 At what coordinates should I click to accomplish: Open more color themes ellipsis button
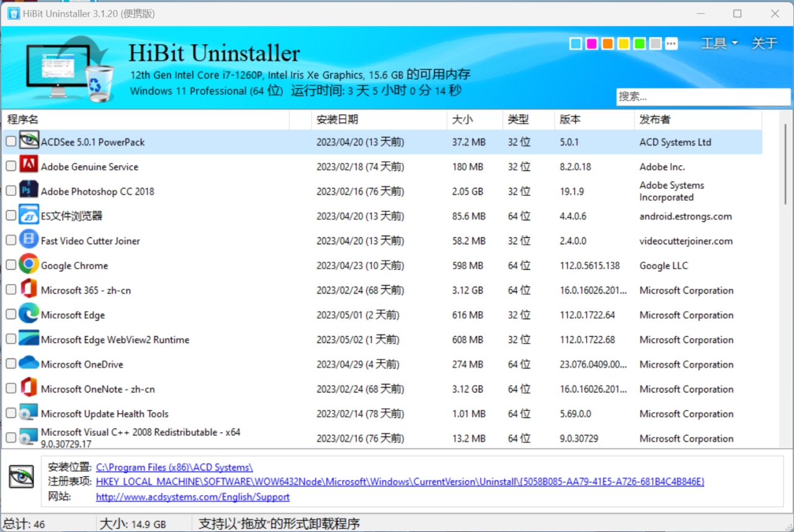point(671,43)
